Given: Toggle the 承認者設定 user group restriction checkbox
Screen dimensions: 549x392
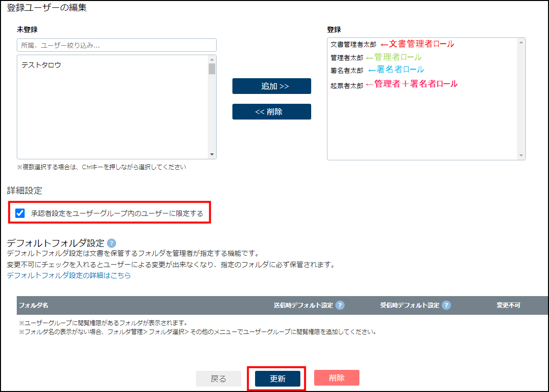Looking at the screenshot, I should 20,213.
